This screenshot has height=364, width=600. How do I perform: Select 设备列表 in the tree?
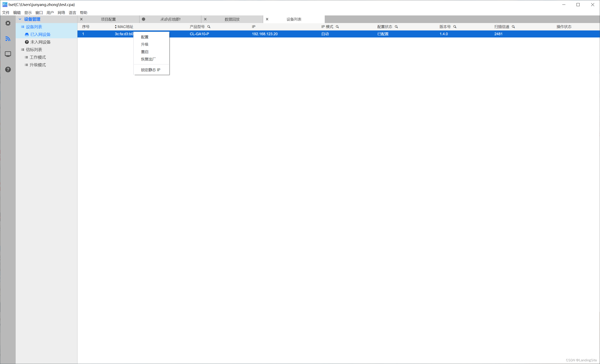tap(34, 27)
